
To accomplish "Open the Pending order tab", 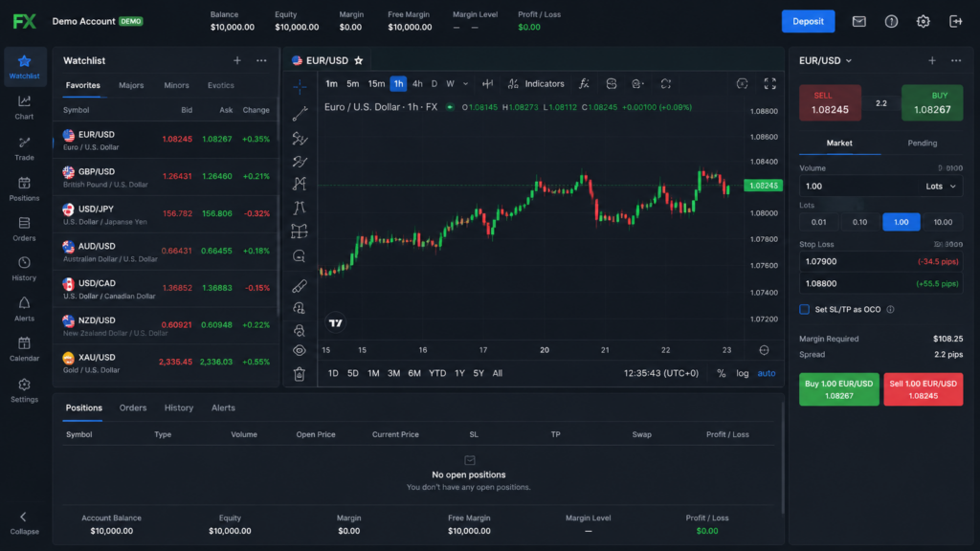I will pyautogui.click(x=922, y=143).
